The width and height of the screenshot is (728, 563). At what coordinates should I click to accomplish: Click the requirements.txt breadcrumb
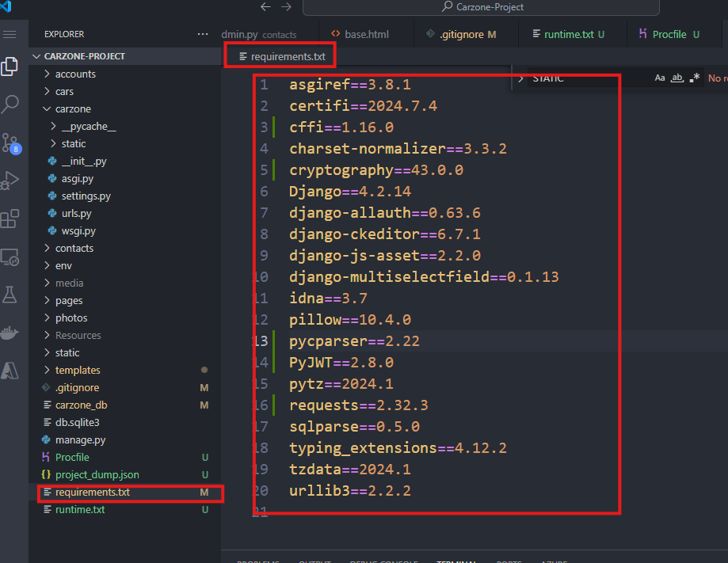point(282,57)
